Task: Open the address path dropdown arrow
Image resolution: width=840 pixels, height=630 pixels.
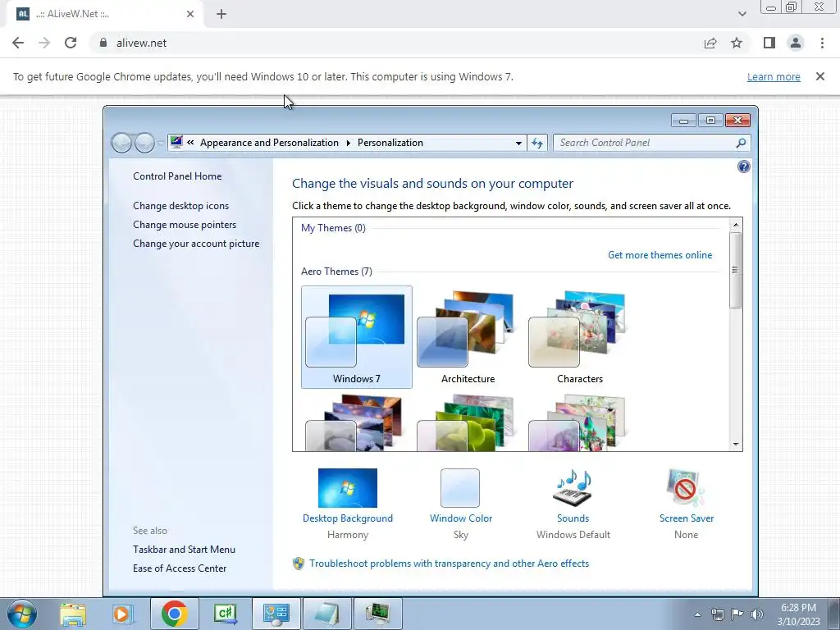Action: click(518, 143)
